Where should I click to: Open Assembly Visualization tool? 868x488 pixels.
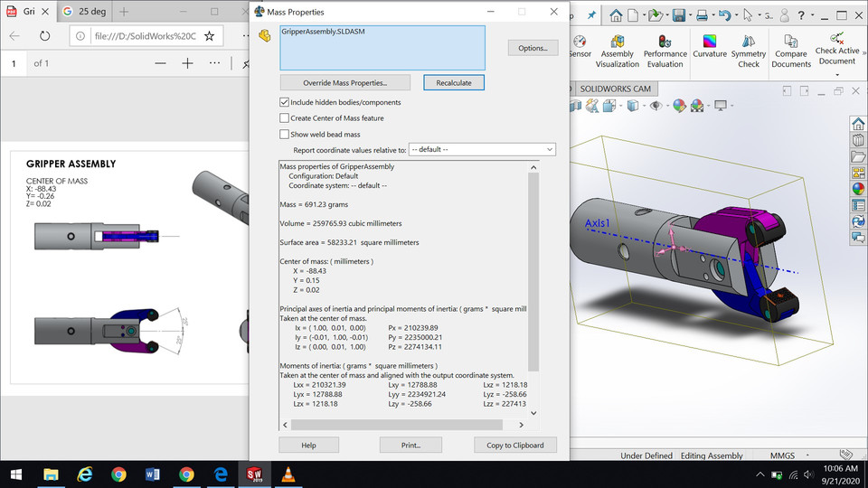618,51
